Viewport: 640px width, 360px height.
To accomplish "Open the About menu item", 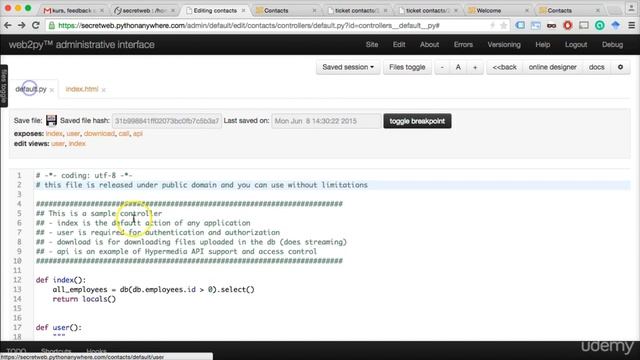I will (429, 44).
